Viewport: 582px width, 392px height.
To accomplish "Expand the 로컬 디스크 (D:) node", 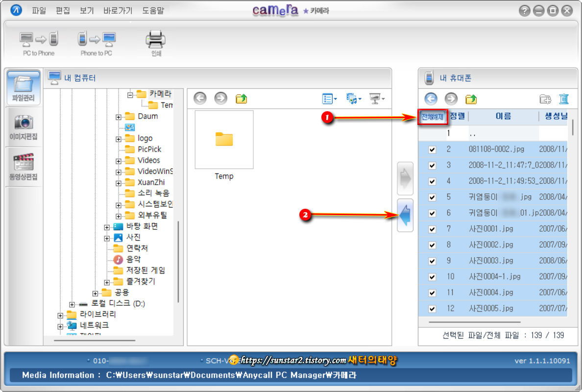I will pyautogui.click(x=72, y=305).
